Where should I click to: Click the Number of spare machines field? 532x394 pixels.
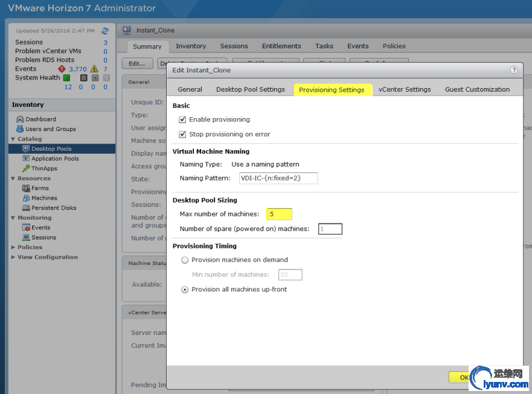coord(330,229)
